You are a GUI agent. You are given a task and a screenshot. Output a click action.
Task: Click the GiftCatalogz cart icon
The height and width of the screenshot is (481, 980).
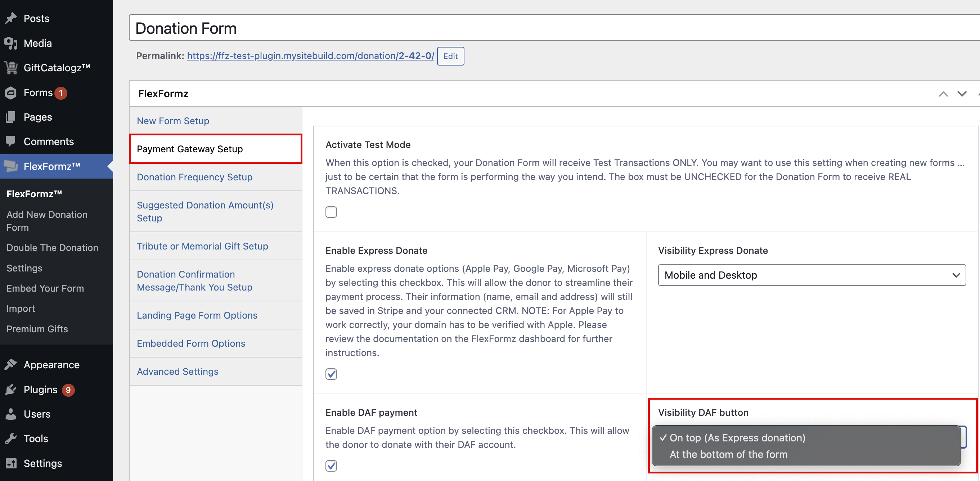click(x=11, y=68)
